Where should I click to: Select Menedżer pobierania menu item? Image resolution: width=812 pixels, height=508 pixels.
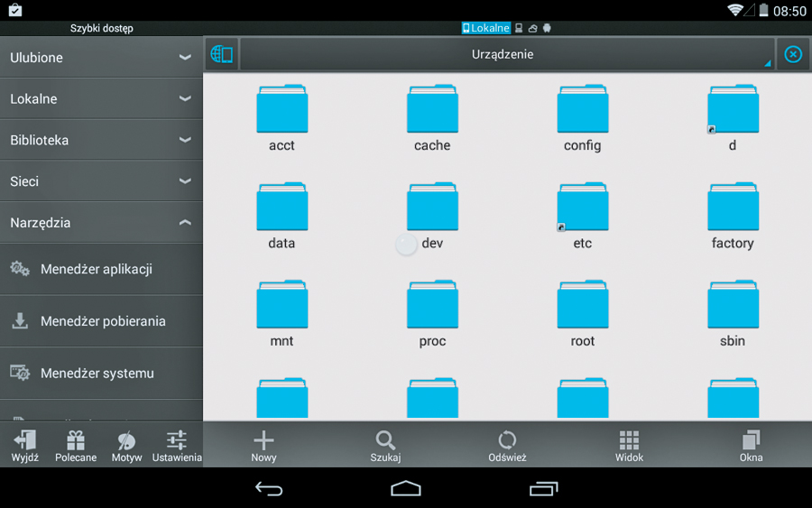pyautogui.click(x=101, y=321)
